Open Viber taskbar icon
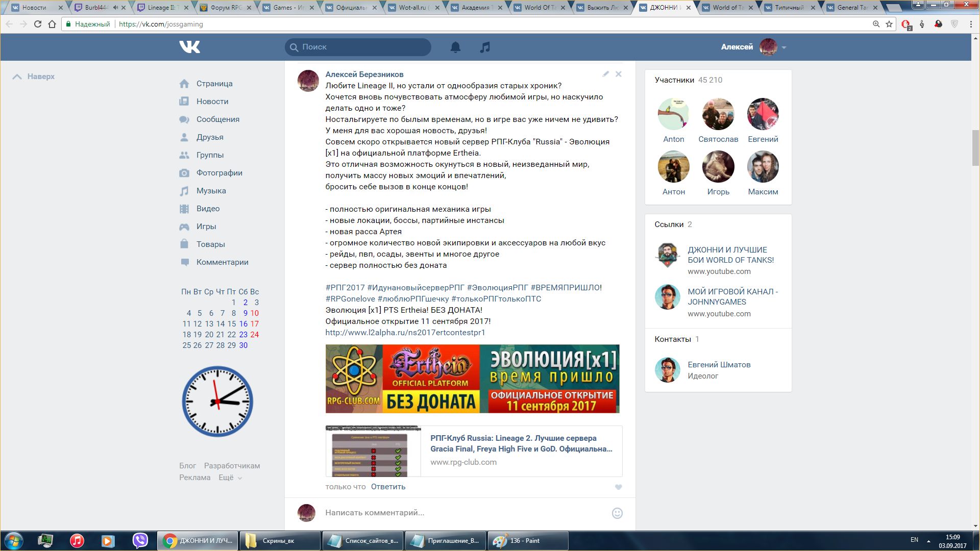 (140, 541)
